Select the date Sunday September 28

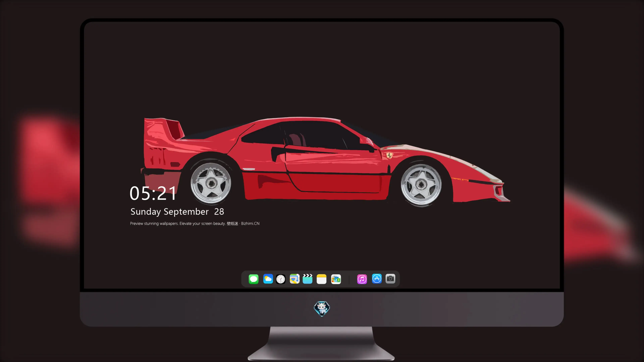click(177, 212)
